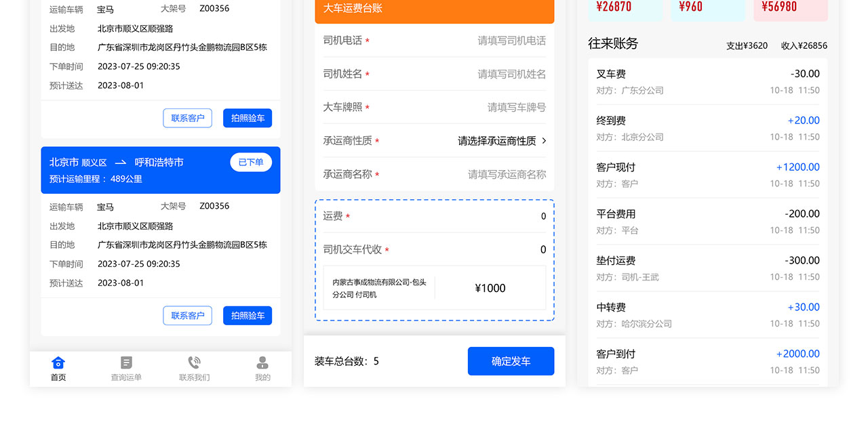
Task: Focus the 大车牌照 input field
Action: click(x=435, y=107)
